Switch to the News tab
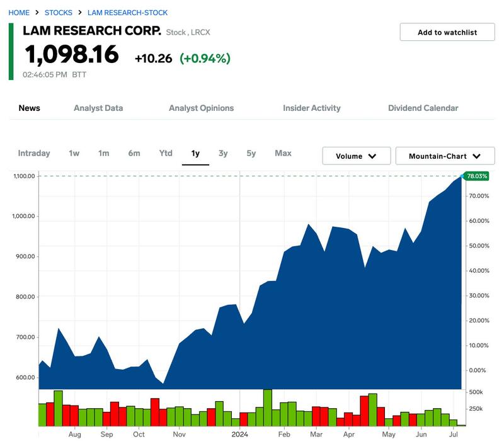This screenshot has height=444, width=504. (x=29, y=108)
